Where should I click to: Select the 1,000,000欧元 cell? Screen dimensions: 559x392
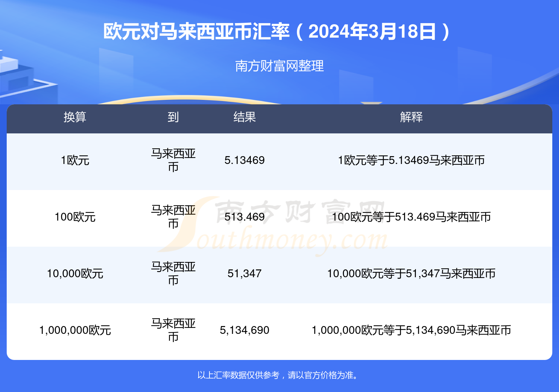tap(75, 330)
